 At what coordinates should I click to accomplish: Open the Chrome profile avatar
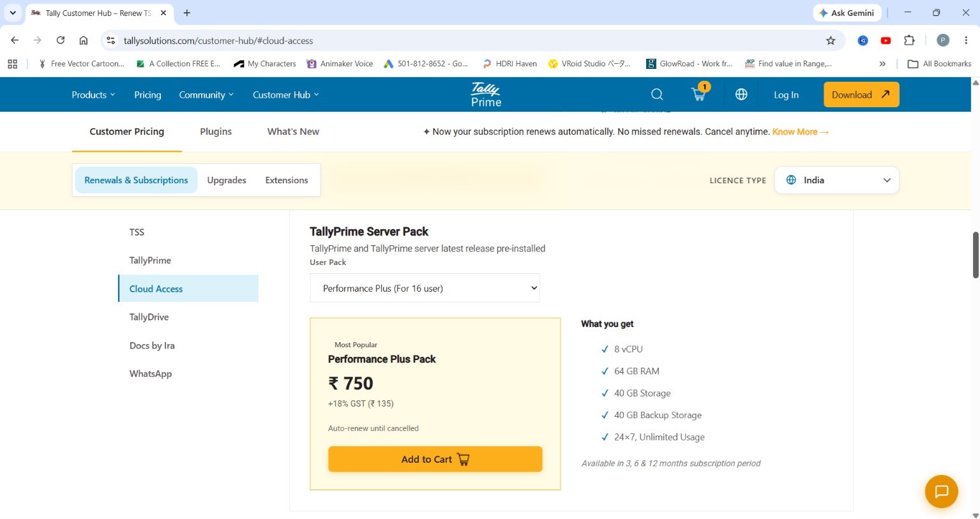tap(943, 40)
